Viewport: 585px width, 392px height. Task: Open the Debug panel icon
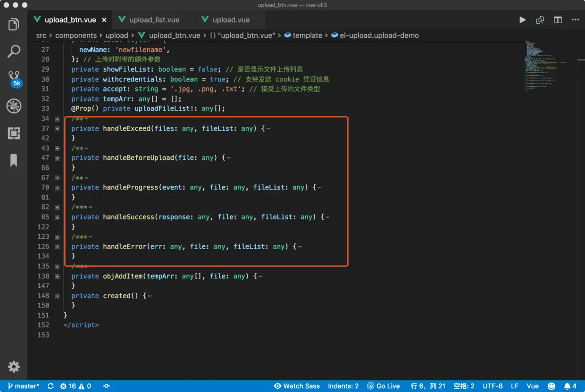pyautogui.click(x=14, y=106)
